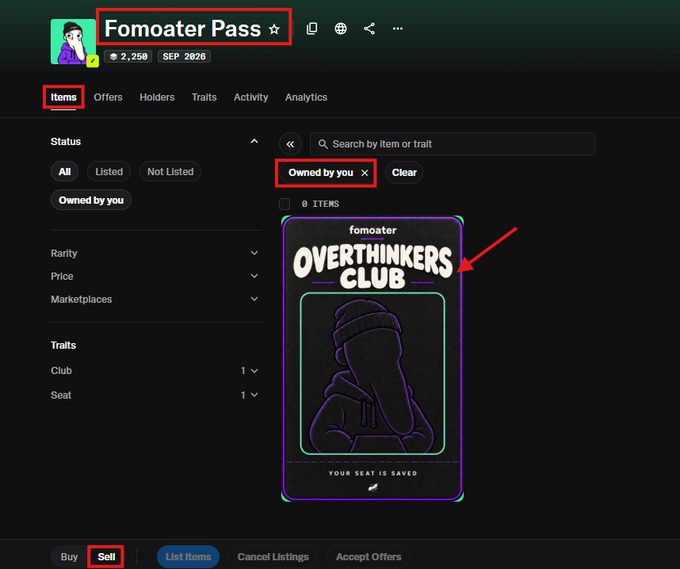Select the All status filter
This screenshot has width=680, height=569.
65,172
